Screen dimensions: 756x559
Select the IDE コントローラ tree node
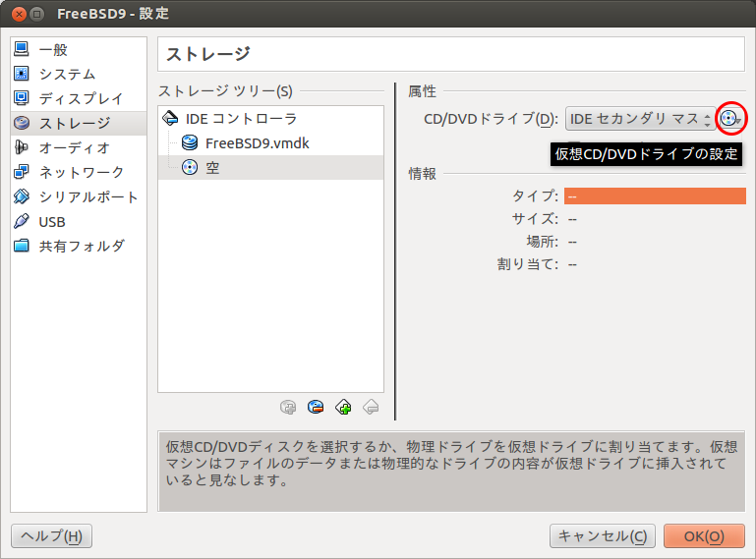(271, 119)
